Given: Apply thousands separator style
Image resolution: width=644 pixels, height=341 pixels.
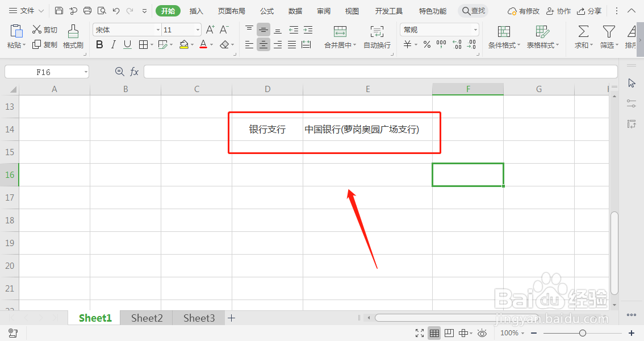Looking at the screenshot, I should 441,44.
